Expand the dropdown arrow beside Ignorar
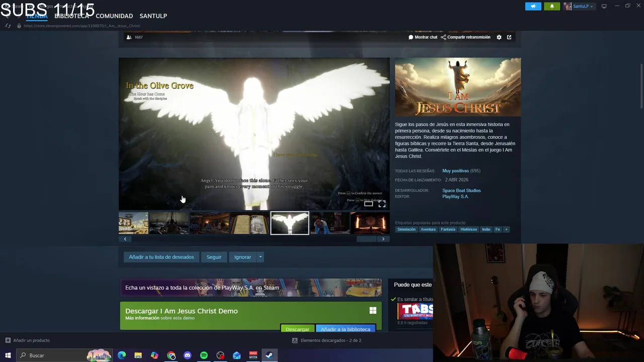This screenshot has height=362, width=644. tap(260, 257)
